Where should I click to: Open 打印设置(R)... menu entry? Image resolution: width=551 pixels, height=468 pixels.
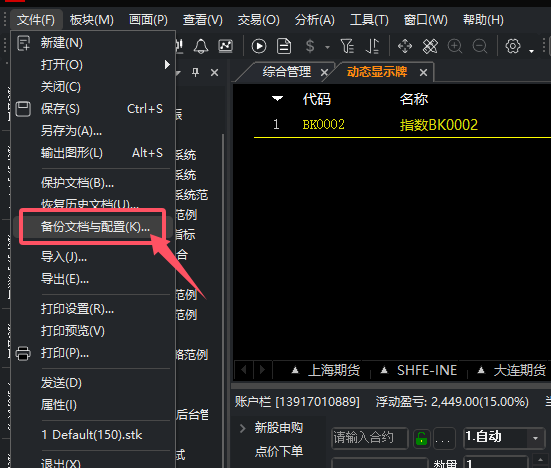[93, 309]
